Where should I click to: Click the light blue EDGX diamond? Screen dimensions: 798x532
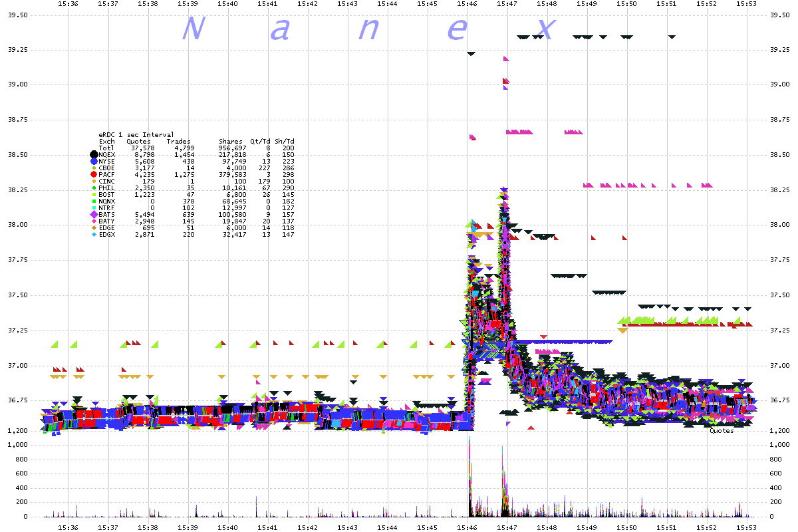94,234
